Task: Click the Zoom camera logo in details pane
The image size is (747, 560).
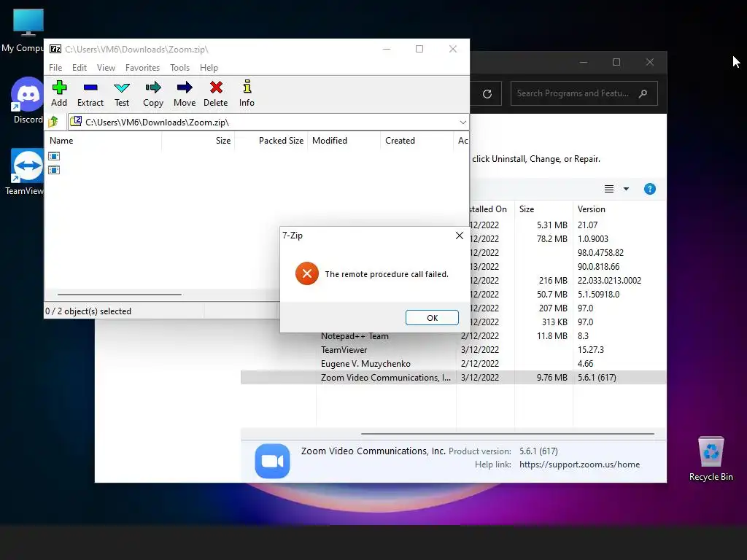Action: [273, 461]
